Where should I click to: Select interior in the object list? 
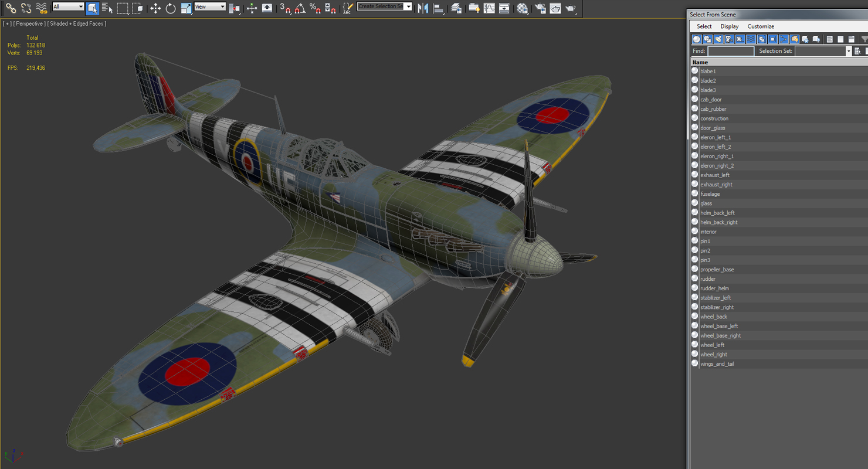pos(779,232)
